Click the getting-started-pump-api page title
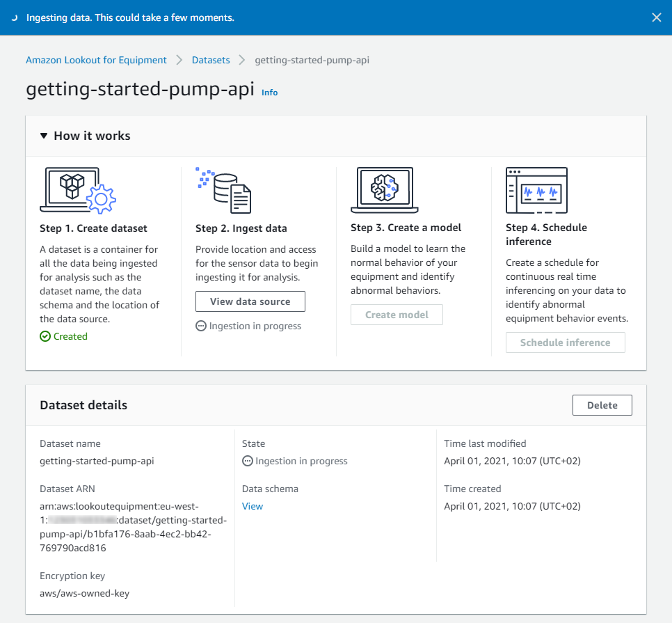This screenshot has height=623, width=672. pos(140,89)
